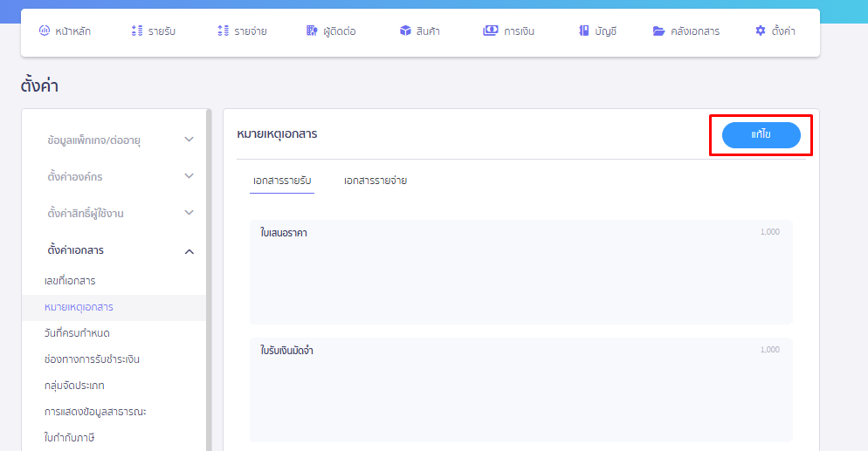
Task: Open the การเงิน menu
Action: 519,31
